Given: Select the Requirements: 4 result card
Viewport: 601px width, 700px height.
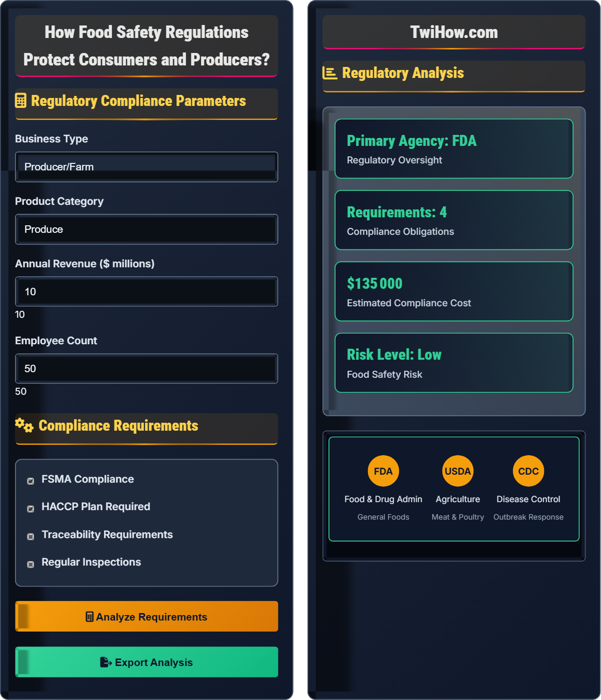Looking at the screenshot, I should [454, 220].
